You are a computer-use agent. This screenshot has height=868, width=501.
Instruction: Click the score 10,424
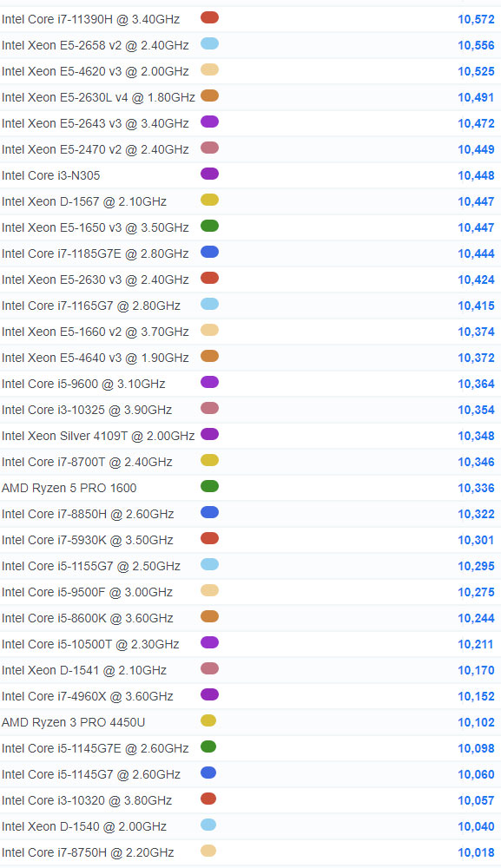click(476, 279)
